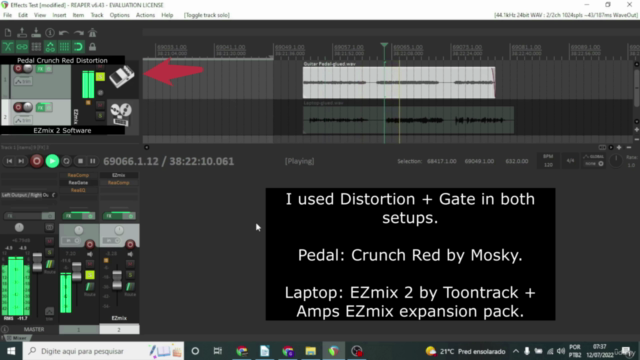
Task: Toggle solo on track 1 in track panel
Action: click(x=100, y=77)
